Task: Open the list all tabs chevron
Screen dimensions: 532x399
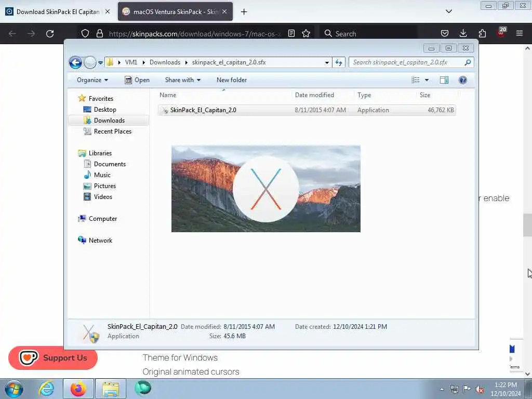Action: click(x=448, y=11)
